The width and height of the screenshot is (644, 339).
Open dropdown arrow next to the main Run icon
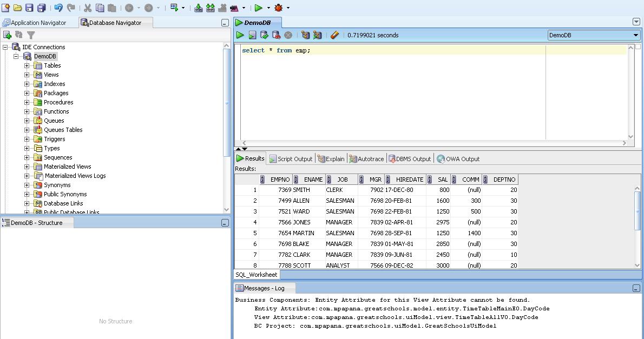click(x=268, y=8)
